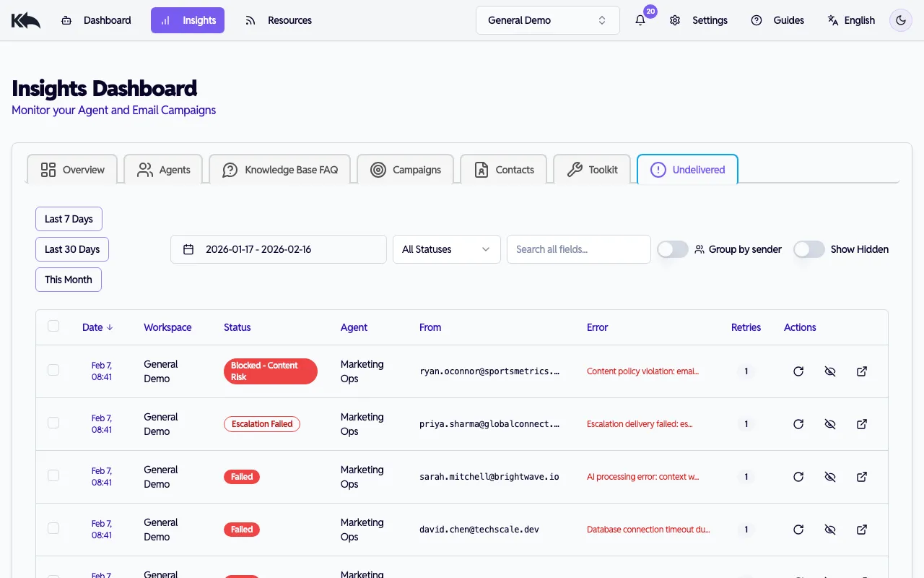
Task: Switch to the Knowledge Base FAQ tab
Action: (280, 169)
